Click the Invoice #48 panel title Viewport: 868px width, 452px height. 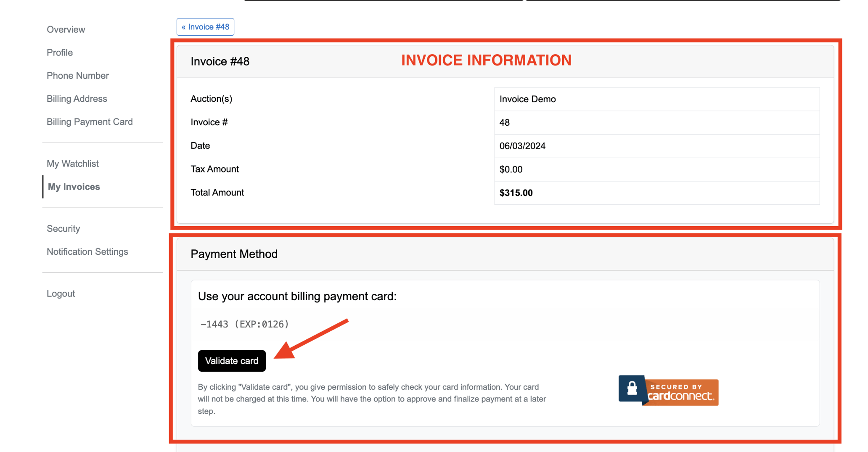pos(220,61)
